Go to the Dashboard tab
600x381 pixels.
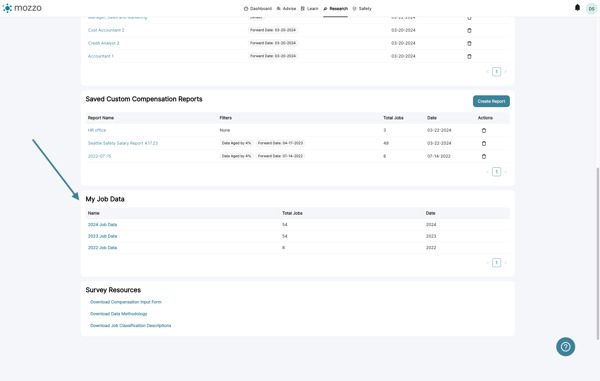258,8
